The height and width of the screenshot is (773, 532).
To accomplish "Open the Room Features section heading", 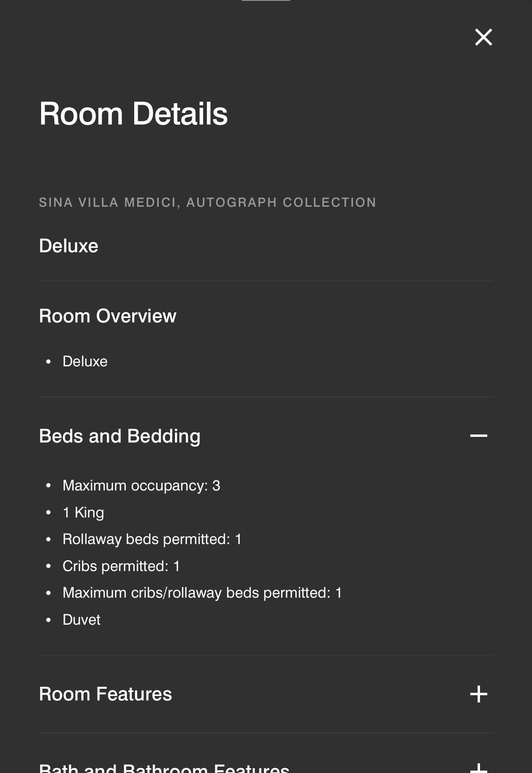I will coord(106,694).
